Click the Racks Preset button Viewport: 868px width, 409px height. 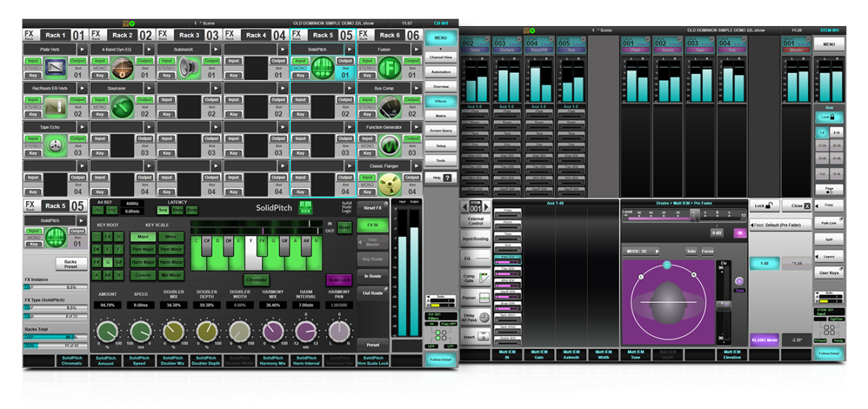71,264
